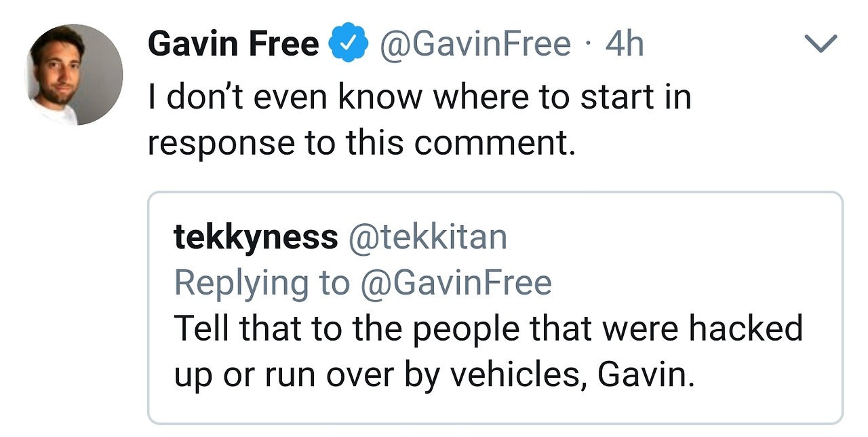Open the tweet options chevron
This screenshot has width=868, height=437.
pos(820,45)
